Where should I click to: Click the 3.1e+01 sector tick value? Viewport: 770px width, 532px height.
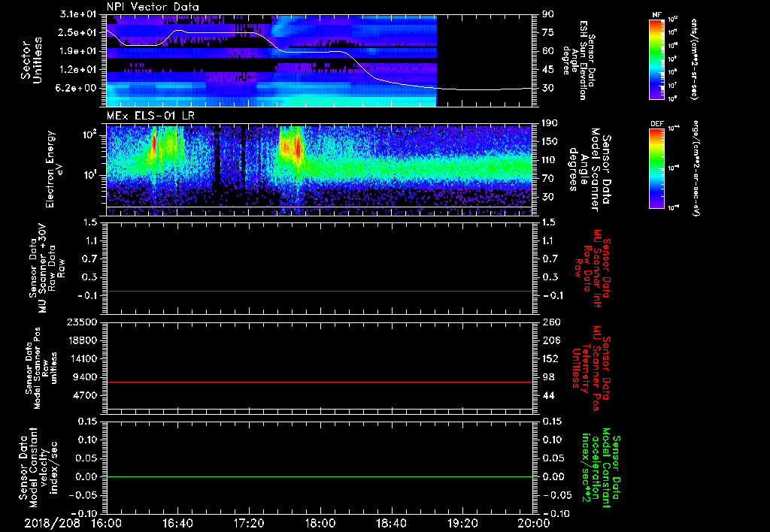[78, 14]
